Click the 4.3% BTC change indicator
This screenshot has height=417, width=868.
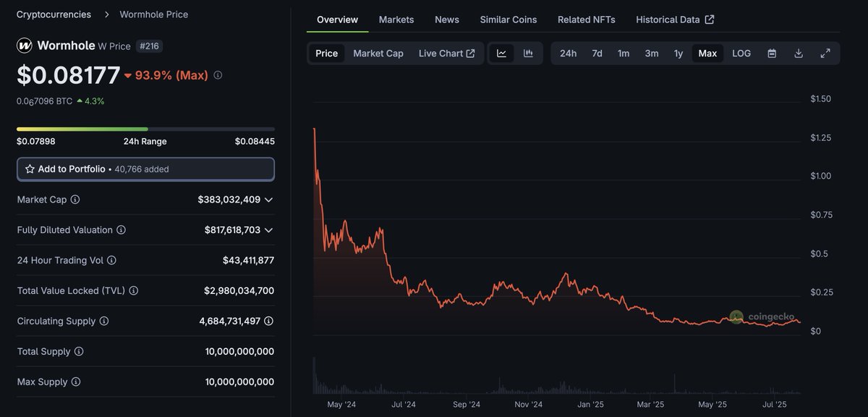coord(90,101)
